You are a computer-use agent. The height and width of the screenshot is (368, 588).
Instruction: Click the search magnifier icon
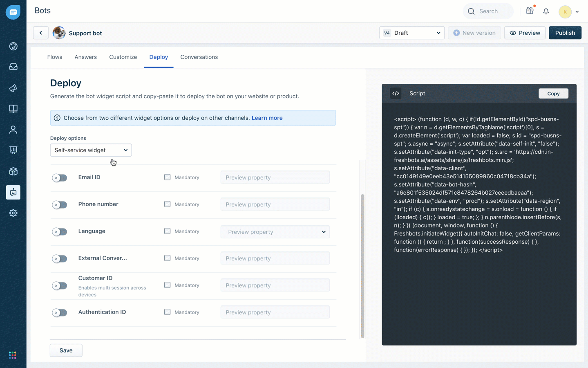click(x=471, y=11)
